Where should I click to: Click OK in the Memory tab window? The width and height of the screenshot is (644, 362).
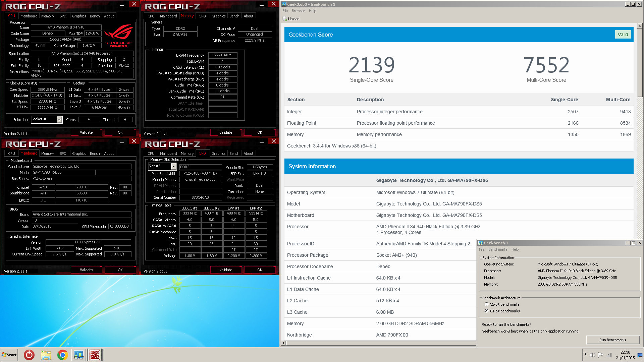coord(260,132)
